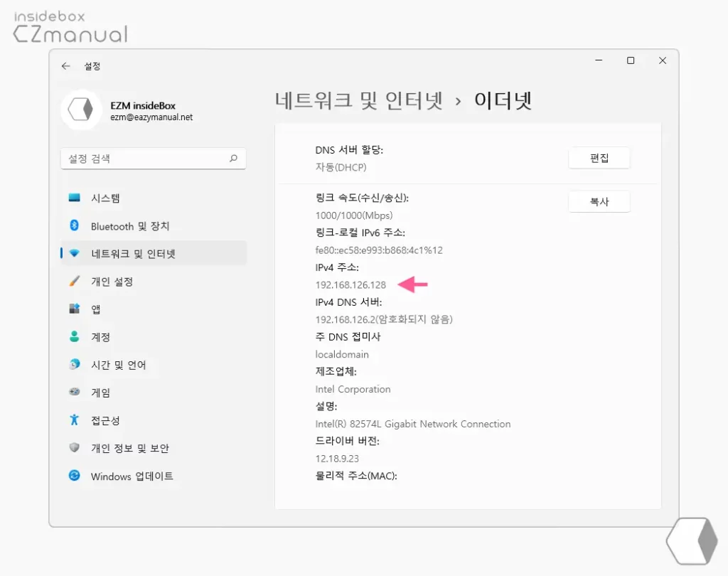Open the 게임 Xbox icon
The height and width of the screenshot is (576, 728).
pos(73,392)
